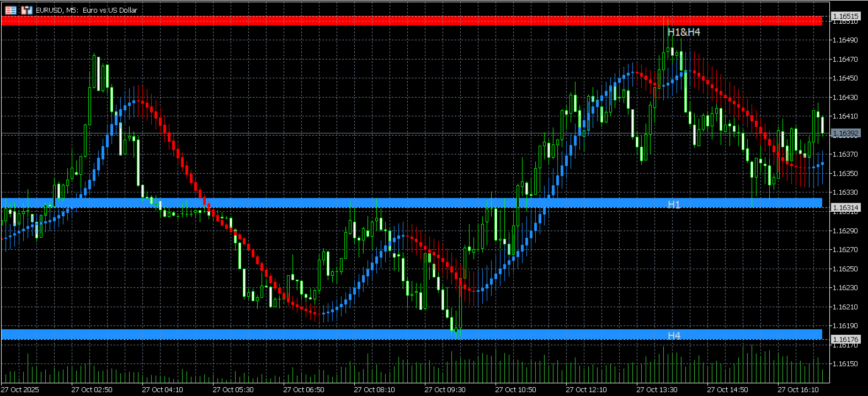
Task: Click the red H1&H4 resistance zone
Action: click(412, 20)
